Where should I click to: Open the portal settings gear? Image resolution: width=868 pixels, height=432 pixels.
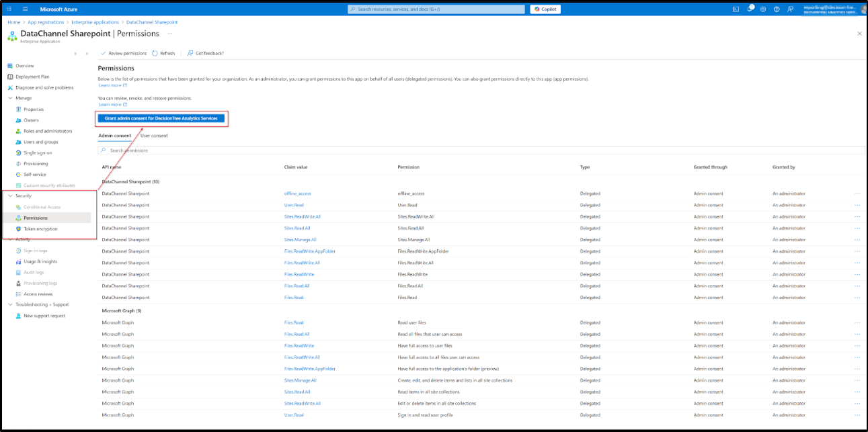(x=764, y=9)
